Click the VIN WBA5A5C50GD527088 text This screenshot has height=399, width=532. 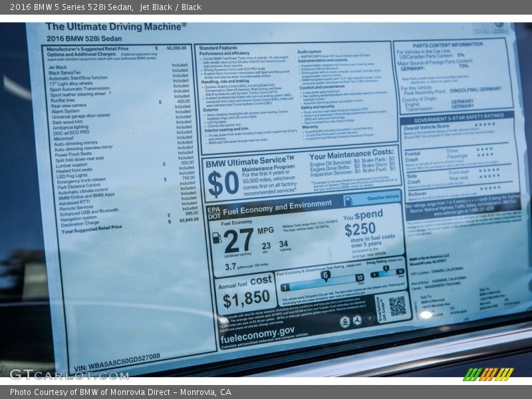117,362
